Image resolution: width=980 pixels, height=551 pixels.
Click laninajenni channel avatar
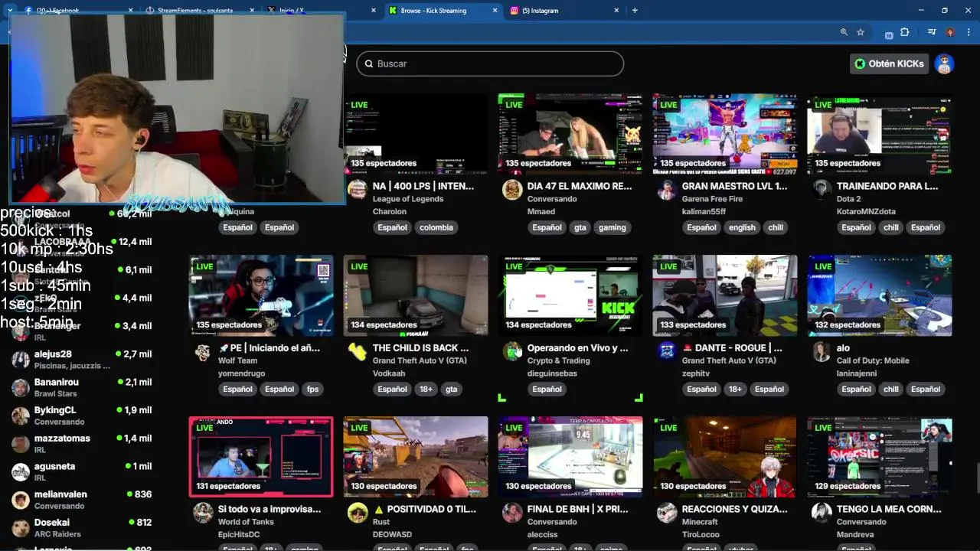click(822, 351)
